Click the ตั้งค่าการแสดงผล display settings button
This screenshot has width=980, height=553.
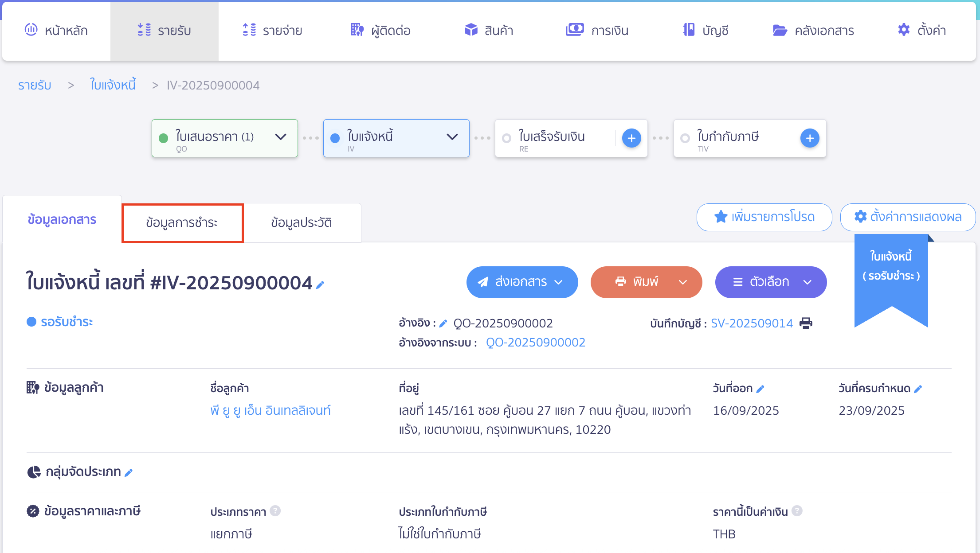point(908,217)
